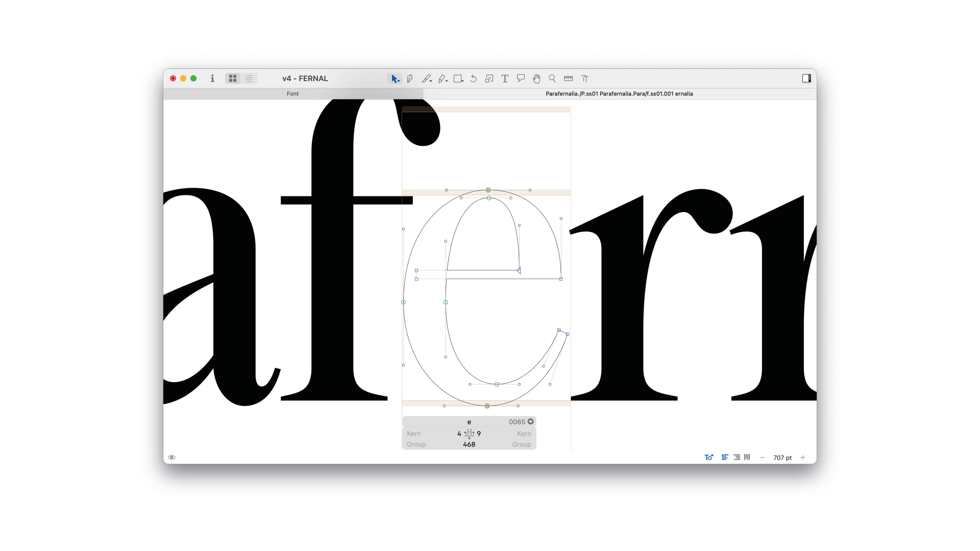The image size is (980, 551).
Task: Increase zoom with the plus button
Action: [803, 458]
